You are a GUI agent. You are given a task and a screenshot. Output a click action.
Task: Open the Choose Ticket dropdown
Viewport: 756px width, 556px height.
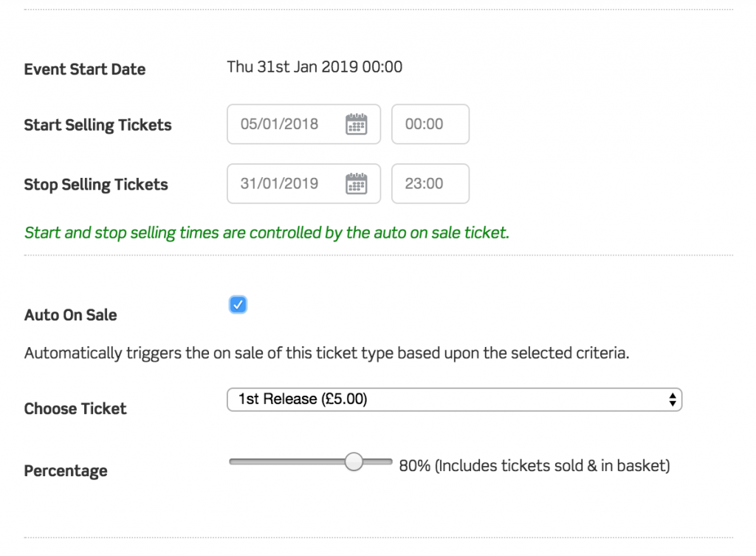(x=454, y=399)
